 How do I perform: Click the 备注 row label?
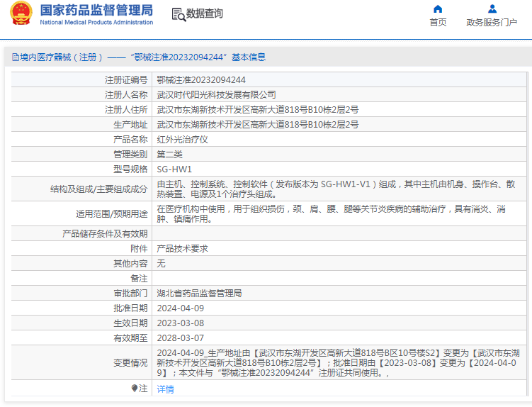[x=139, y=279]
